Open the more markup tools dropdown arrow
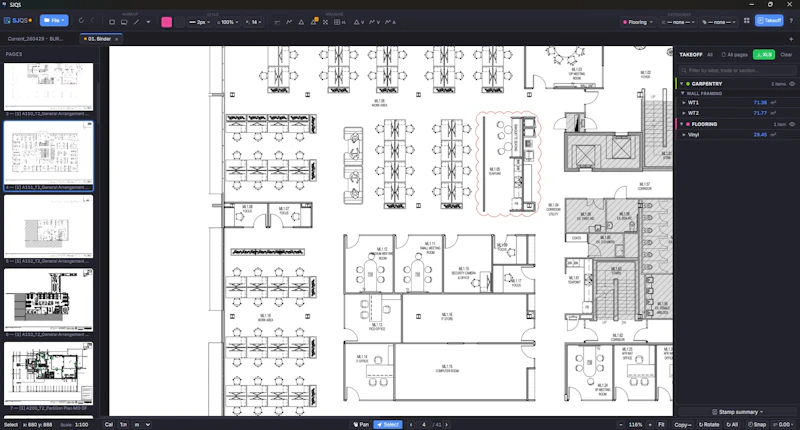Image resolution: width=800 pixels, height=430 pixels. coord(148,22)
